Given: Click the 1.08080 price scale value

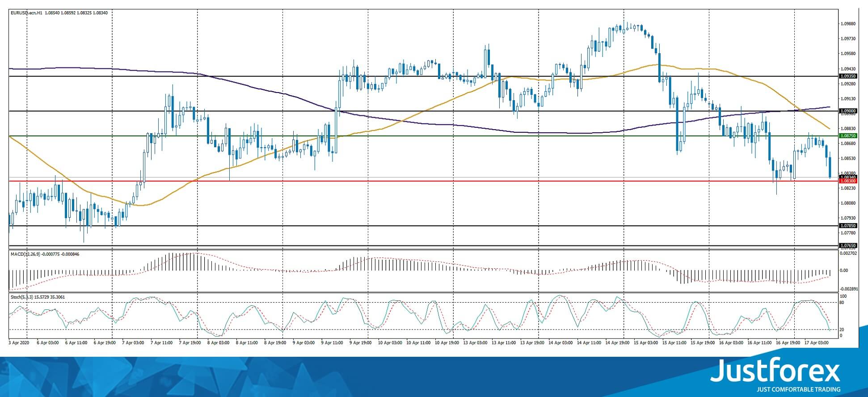Looking at the screenshot, I should click(x=848, y=203).
